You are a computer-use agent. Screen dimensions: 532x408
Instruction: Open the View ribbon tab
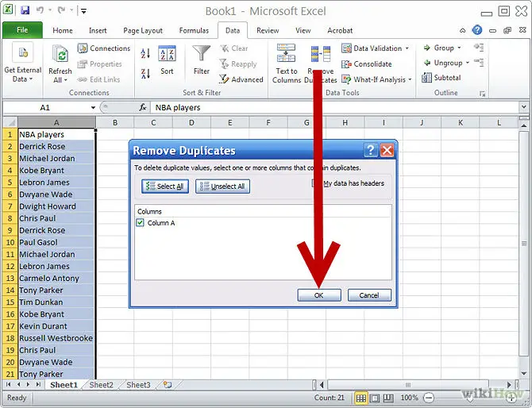303,30
